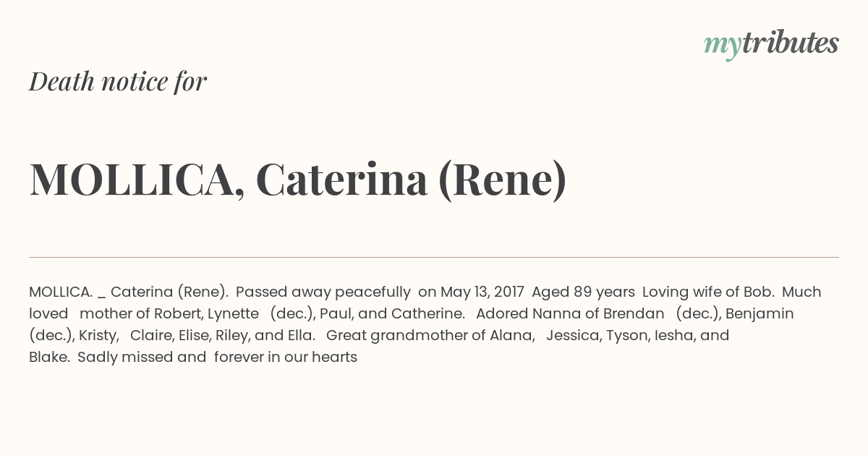Click the mytributes logo
The width and height of the screenshot is (868, 456).
(x=771, y=44)
